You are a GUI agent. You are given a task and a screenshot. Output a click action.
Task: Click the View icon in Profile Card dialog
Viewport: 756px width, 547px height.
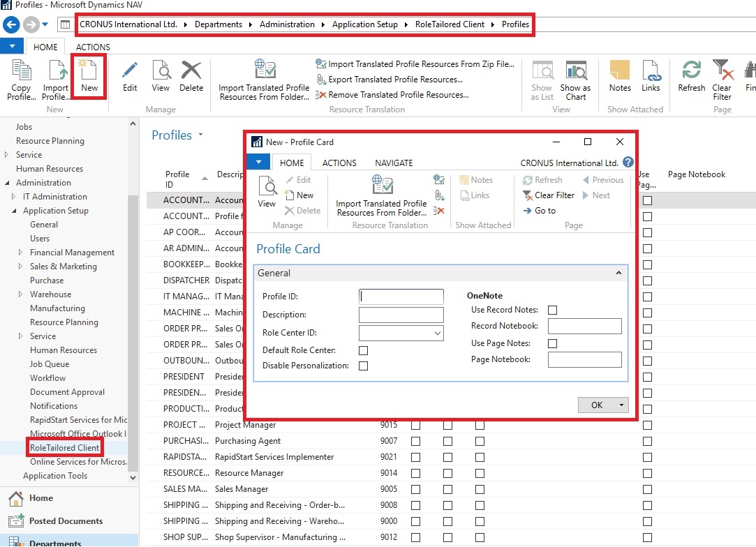(x=267, y=191)
